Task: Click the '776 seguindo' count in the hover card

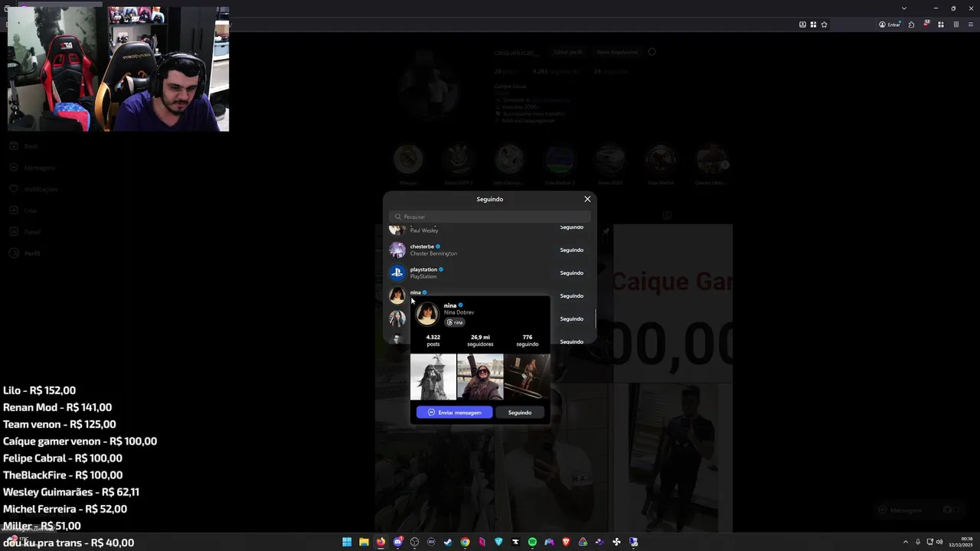Action: coord(528,341)
